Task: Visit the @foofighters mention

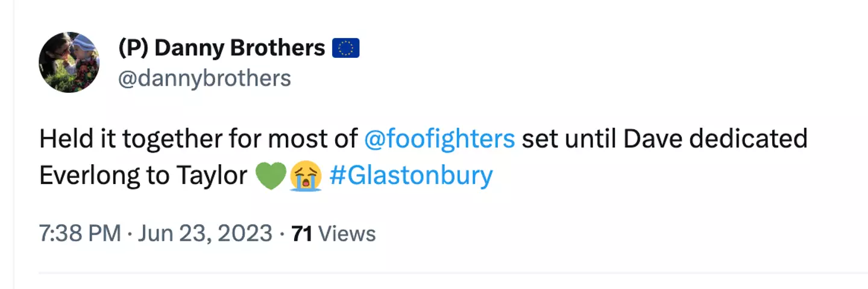Action: point(439,139)
